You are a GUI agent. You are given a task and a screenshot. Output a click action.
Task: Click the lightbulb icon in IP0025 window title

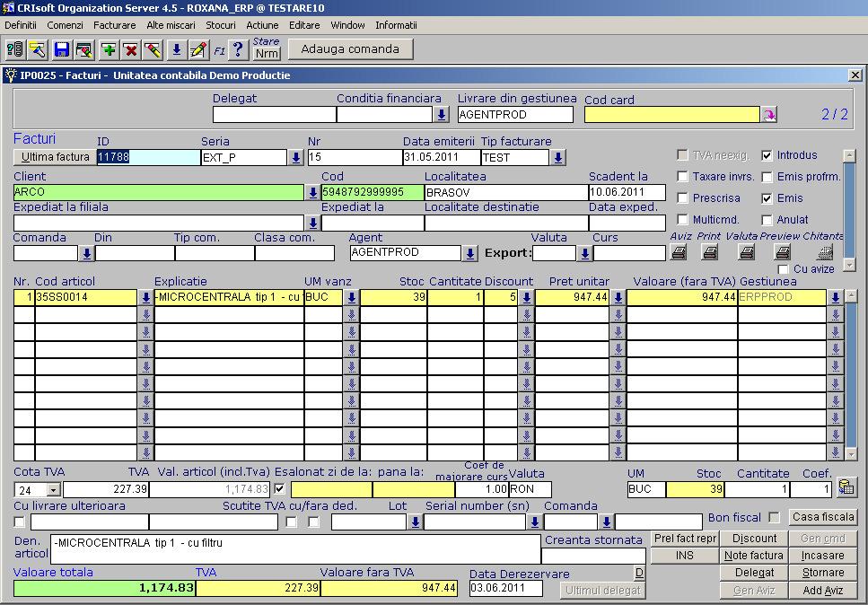coord(11,75)
